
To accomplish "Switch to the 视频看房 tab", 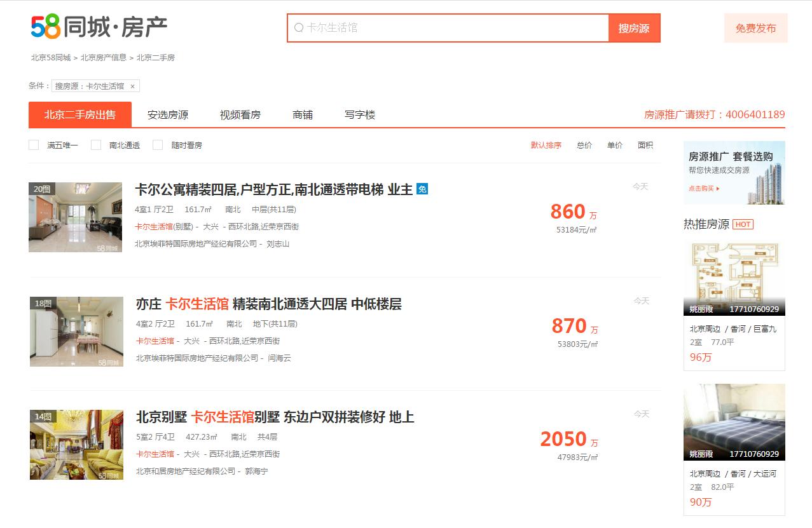I will 240,114.
